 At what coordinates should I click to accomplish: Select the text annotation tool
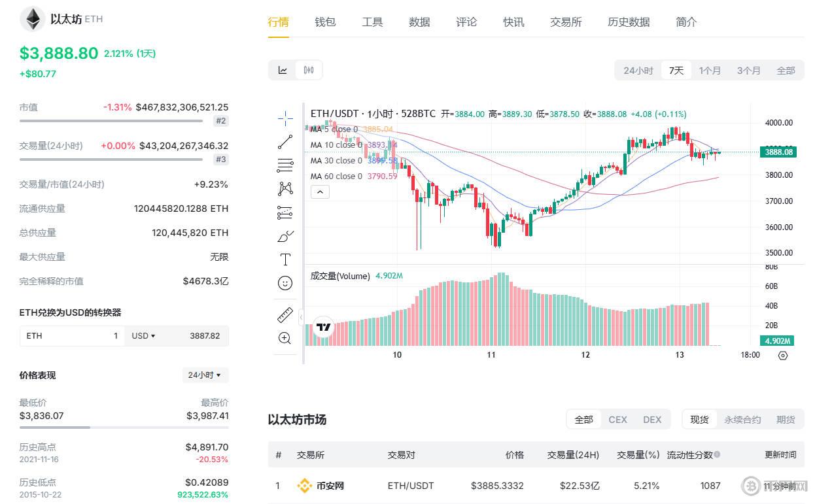285,260
